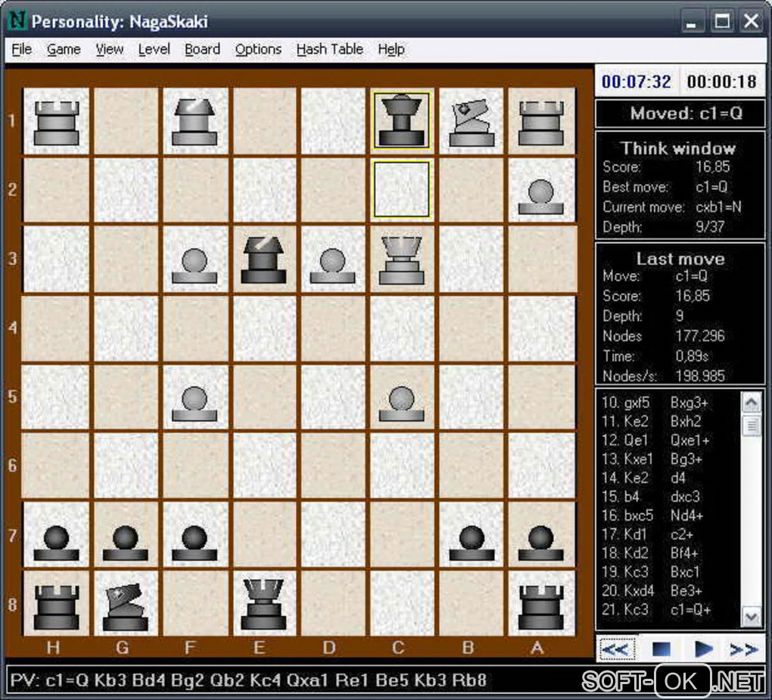Click the move list scrollbar thumb

tap(752, 425)
